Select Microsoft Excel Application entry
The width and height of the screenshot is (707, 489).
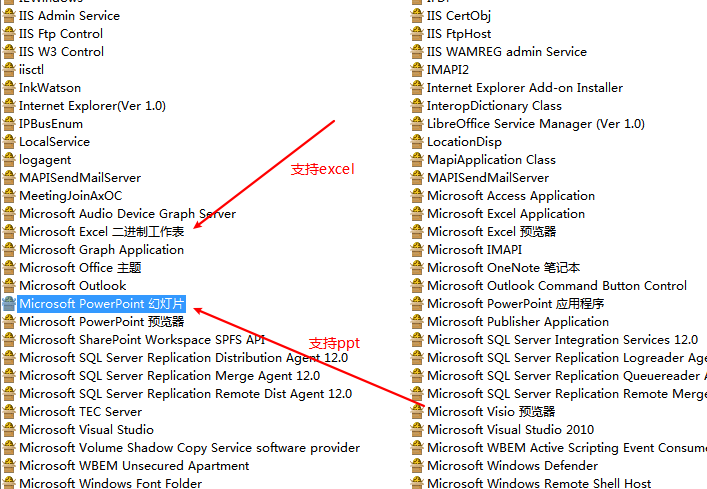coord(505,214)
